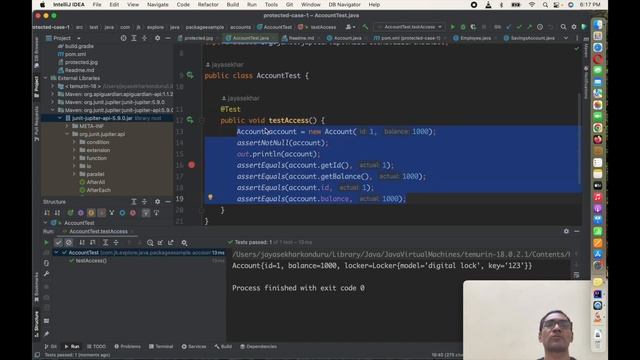Import test results icon in Run panel
This screenshot has height=360, width=640.
(x=160, y=242)
